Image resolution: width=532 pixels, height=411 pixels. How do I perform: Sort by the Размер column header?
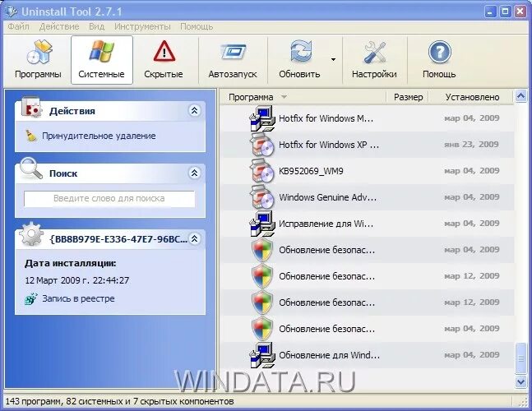(408, 97)
